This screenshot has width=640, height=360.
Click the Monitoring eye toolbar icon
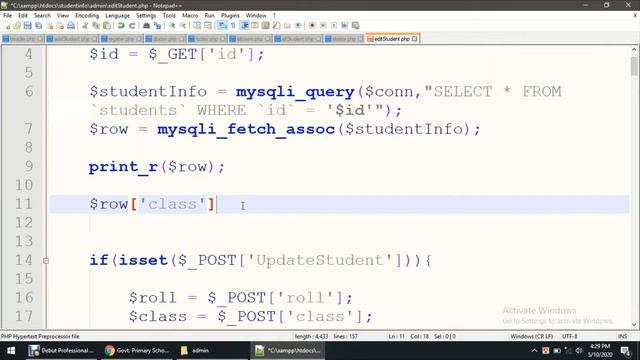pyautogui.click(x=298, y=26)
